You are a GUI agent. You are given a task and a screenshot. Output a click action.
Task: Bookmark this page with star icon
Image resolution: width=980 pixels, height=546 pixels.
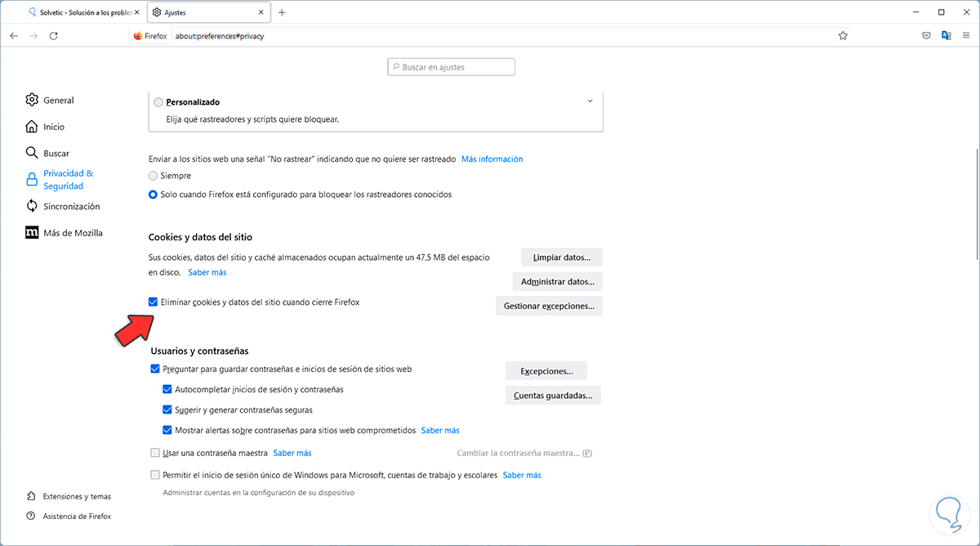(843, 36)
